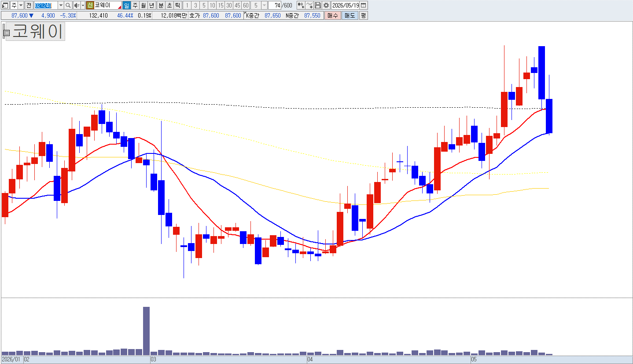Click the 평 button

tap(363, 15)
